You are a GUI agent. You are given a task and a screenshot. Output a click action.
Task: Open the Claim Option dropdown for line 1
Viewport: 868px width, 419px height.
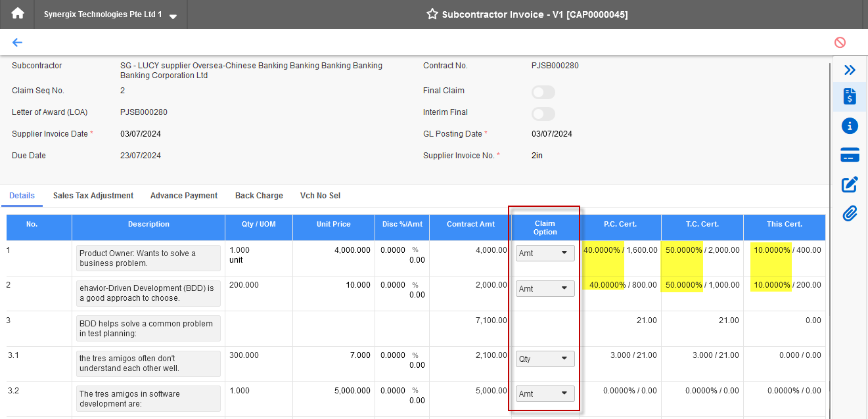click(x=545, y=253)
